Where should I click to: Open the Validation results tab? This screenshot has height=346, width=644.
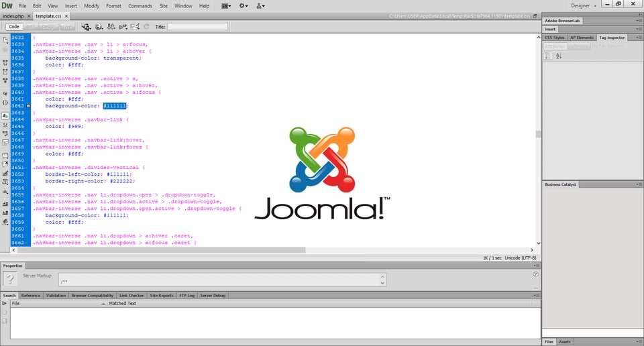[x=56, y=296]
